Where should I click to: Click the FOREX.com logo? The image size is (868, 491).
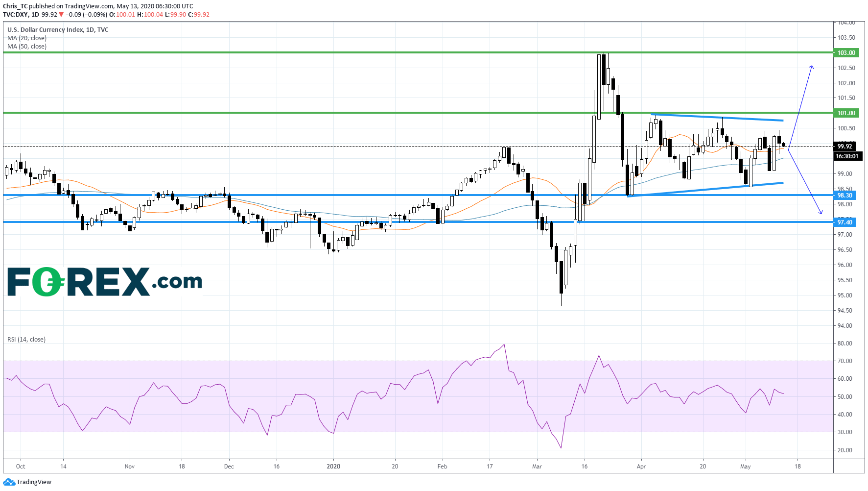click(x=105, y=282)
